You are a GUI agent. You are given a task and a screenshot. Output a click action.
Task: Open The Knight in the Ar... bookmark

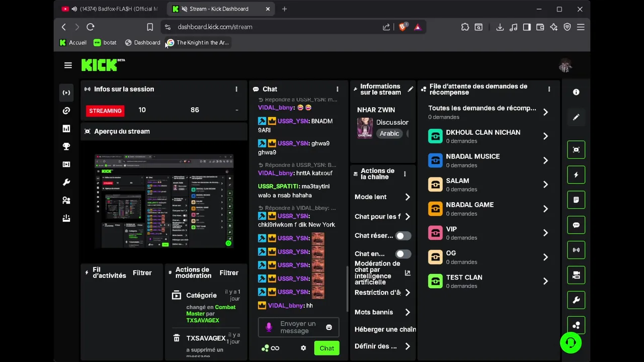[x=197, y=43]
